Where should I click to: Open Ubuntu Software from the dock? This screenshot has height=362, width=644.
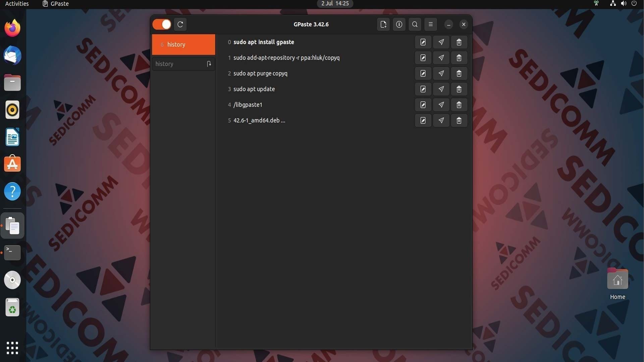[x=12, y=164]
